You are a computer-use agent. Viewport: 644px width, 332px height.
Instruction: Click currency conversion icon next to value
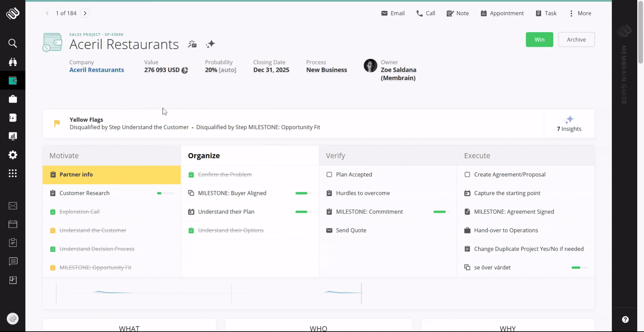click(x=185, y=70)
